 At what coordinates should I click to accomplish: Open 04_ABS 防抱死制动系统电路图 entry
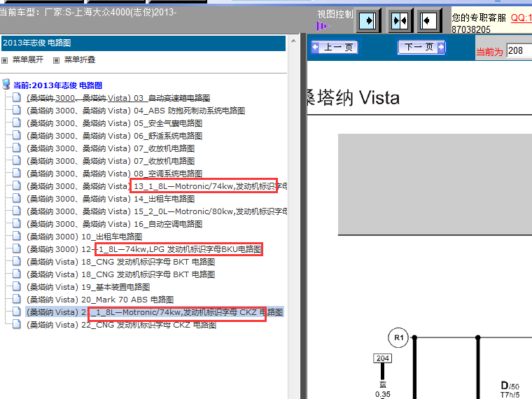[136, 111]
